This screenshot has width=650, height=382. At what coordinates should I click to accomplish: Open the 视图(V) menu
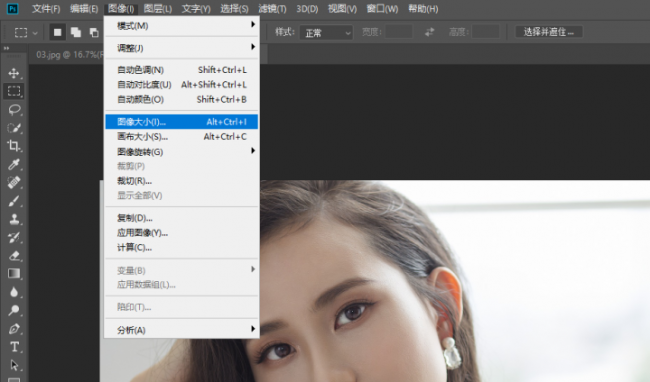point(342,9)
